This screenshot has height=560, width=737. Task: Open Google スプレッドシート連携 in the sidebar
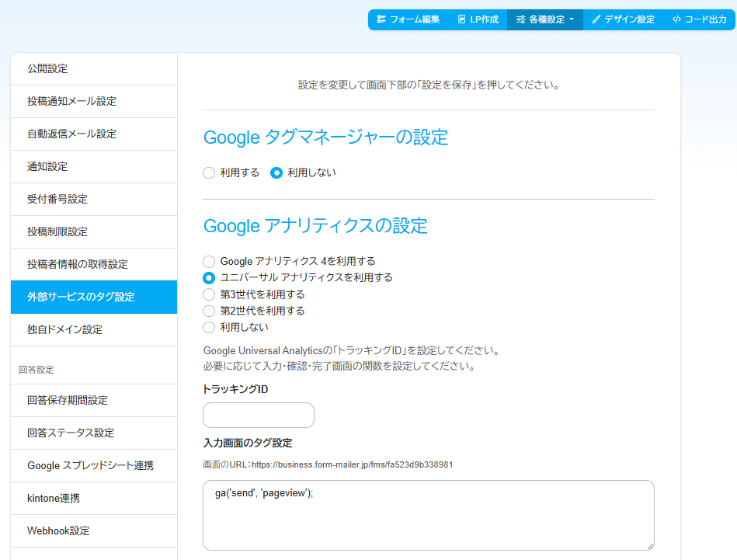pyautogui.click(x=94, y=465)
